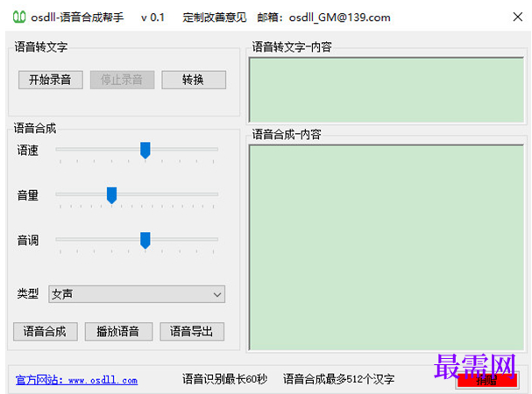Viewport: 532px width, 394px height.
Task: Click the 播放语音 button
Action: coord(118,331)
